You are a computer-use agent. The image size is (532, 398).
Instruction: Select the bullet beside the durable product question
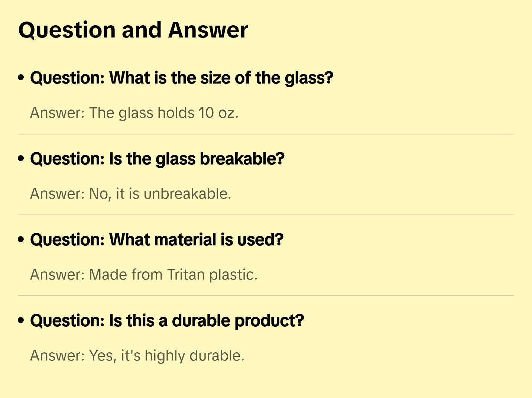21,321
